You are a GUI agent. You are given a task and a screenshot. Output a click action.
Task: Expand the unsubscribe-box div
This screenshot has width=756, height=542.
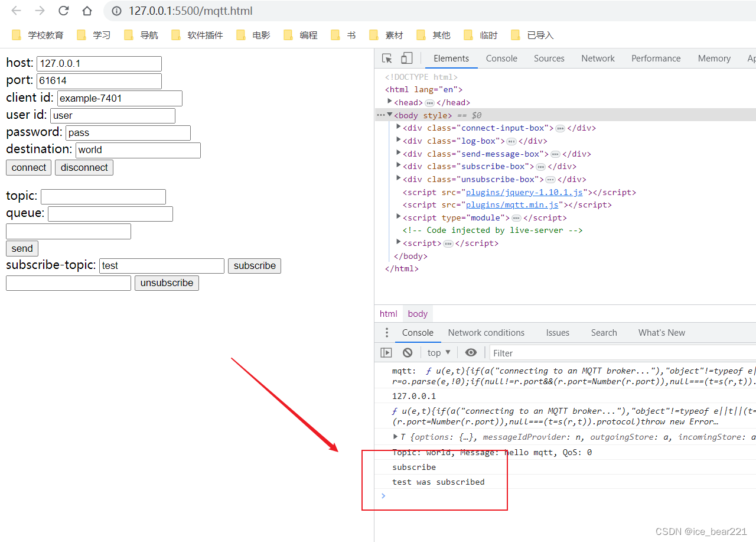tap(399, 178)
